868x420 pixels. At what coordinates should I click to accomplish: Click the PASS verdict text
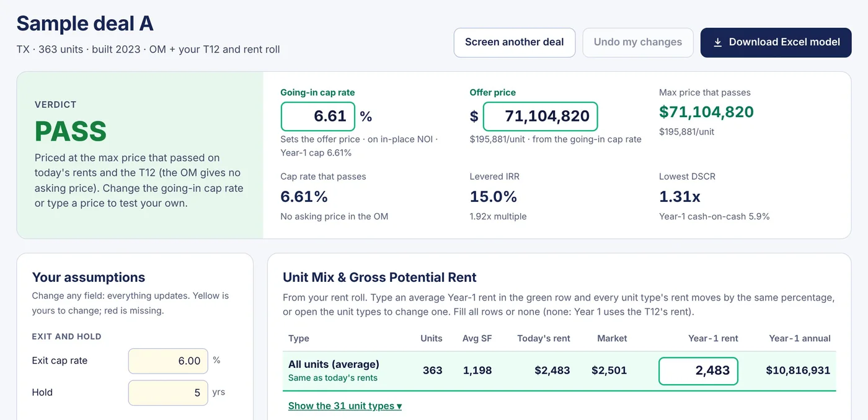click(x=71, y=131)
